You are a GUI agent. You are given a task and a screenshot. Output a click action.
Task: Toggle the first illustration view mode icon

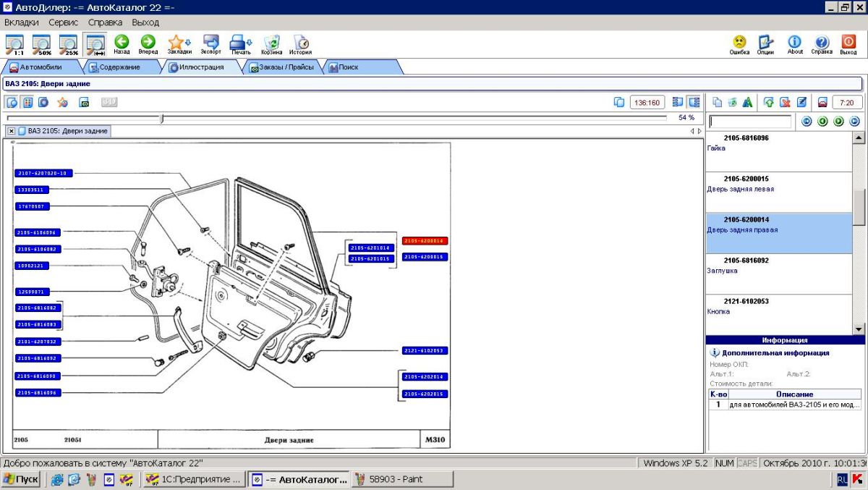(x=12, y=102)
